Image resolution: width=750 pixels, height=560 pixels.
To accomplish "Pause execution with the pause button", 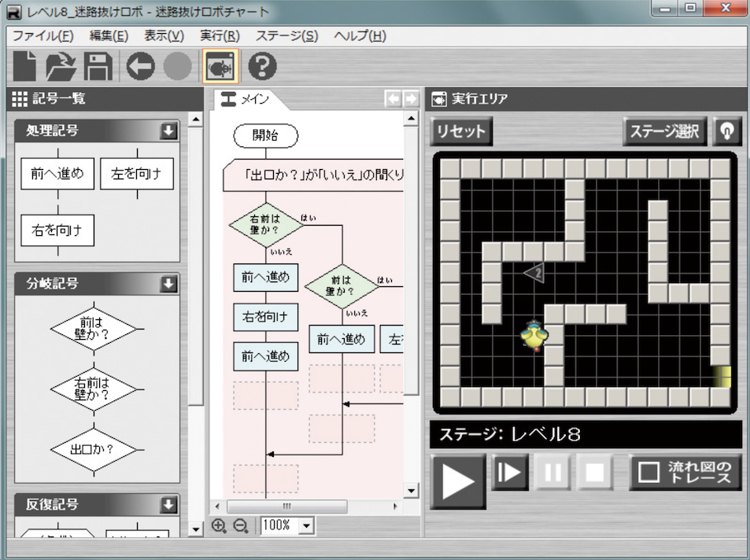I will 552,473.
